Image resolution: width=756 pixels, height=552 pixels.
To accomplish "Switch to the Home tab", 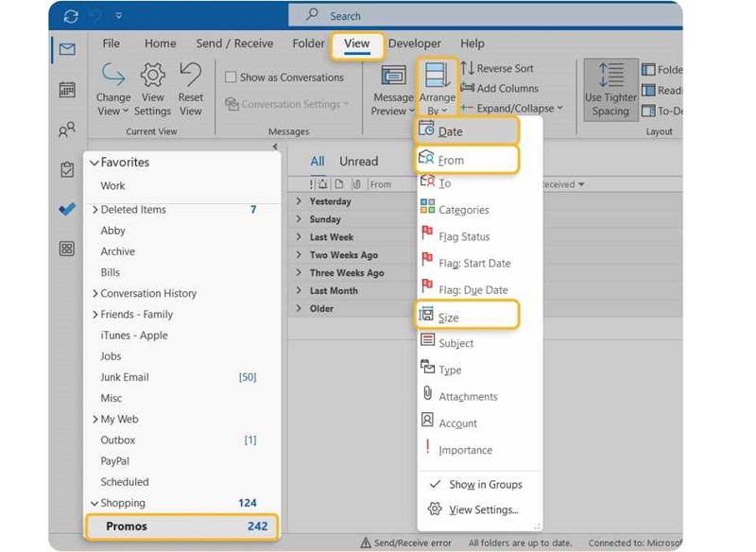I will point(160,43).
